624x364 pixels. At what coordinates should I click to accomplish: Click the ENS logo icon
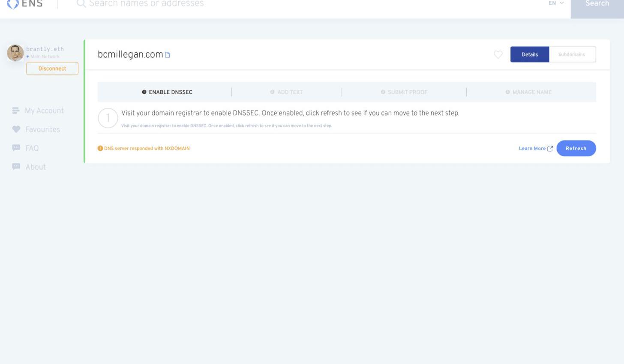point(13,4)
